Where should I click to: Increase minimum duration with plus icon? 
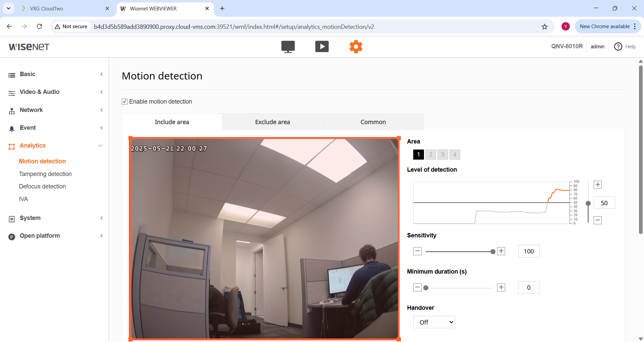[x=501, y=287]
